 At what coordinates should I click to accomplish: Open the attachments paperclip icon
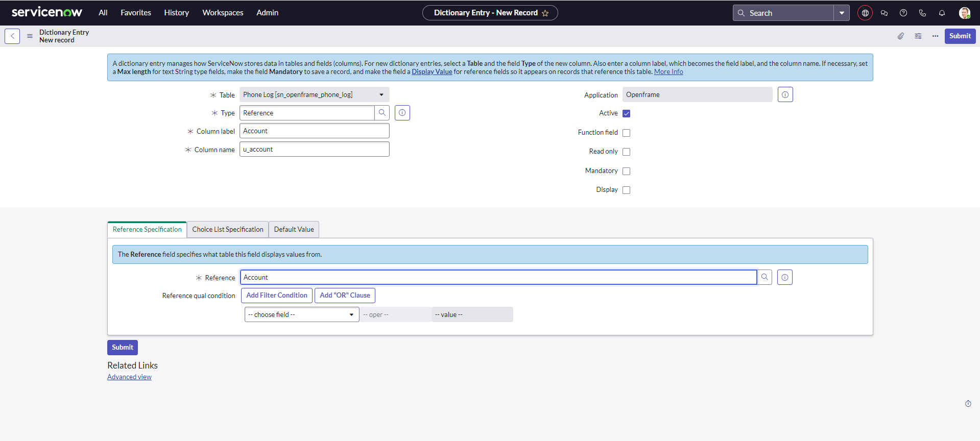(x=901, y=36)
